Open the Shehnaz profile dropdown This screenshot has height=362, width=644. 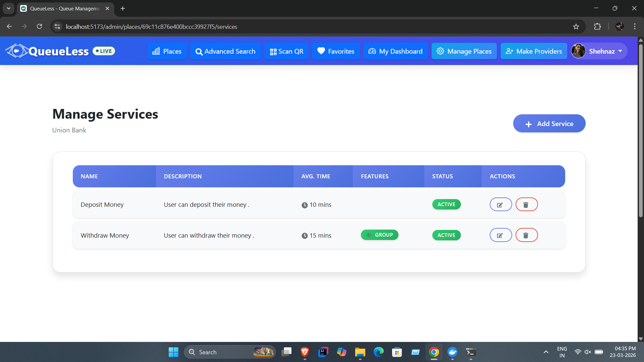(x=599, y=51)
